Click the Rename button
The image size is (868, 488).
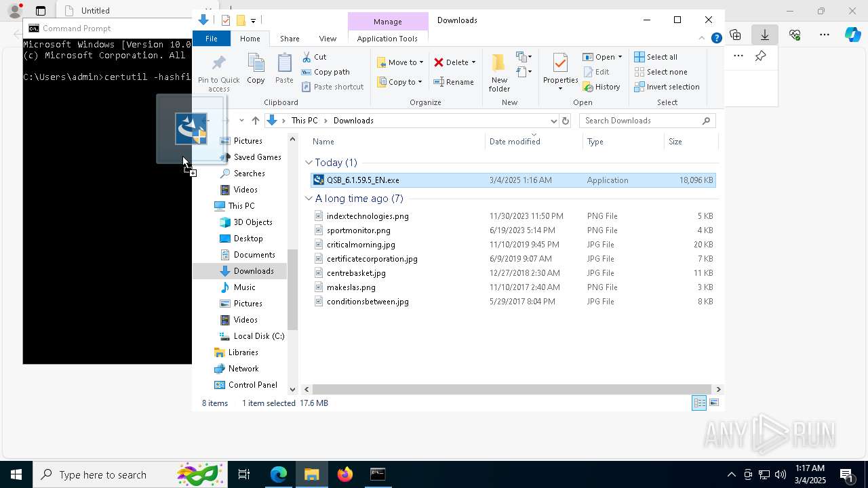tap(454, 82)
